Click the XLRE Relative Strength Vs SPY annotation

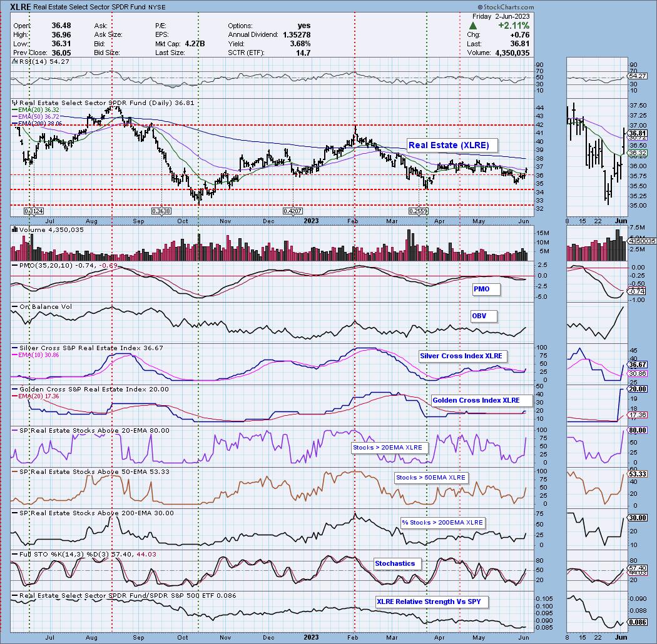tap(431, 601)
